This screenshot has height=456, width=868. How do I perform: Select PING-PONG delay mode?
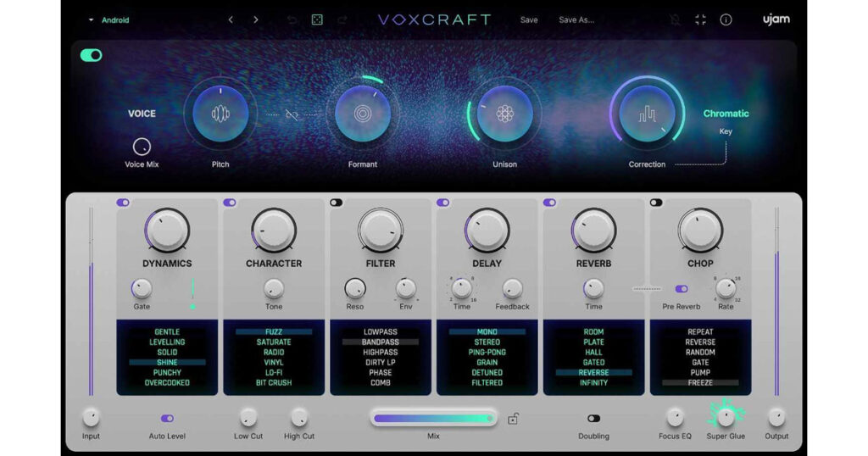click(x=487, y=352)
